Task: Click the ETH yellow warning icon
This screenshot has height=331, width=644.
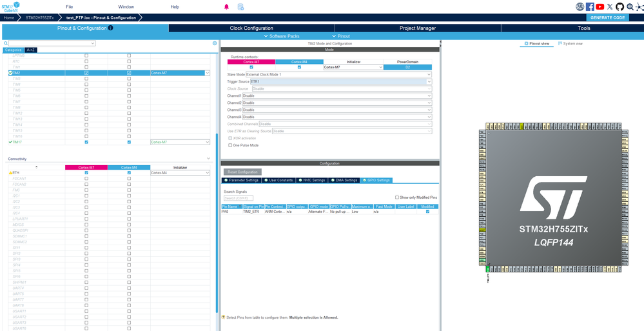Action: (11, 173)
